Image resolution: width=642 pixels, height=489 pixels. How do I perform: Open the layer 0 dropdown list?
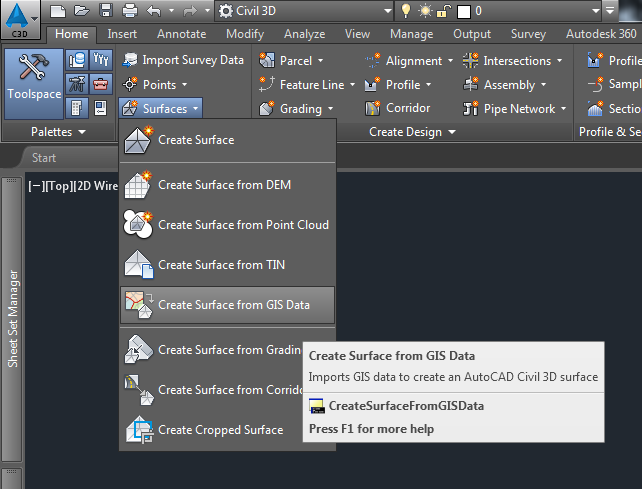596,11
